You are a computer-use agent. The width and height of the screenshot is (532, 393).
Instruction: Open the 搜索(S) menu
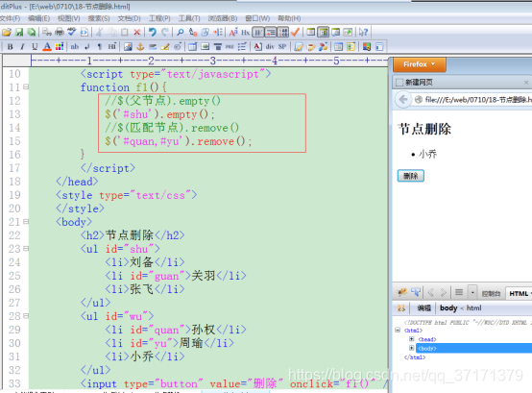coord(99,18)
